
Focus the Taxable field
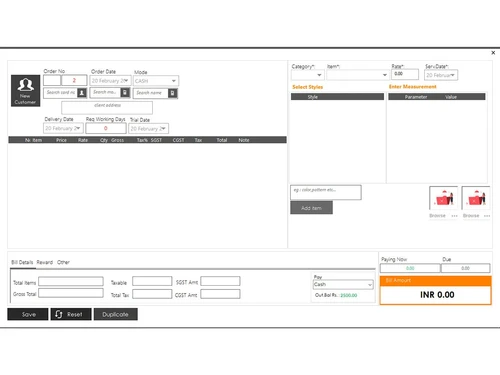[x=152, y=281]
